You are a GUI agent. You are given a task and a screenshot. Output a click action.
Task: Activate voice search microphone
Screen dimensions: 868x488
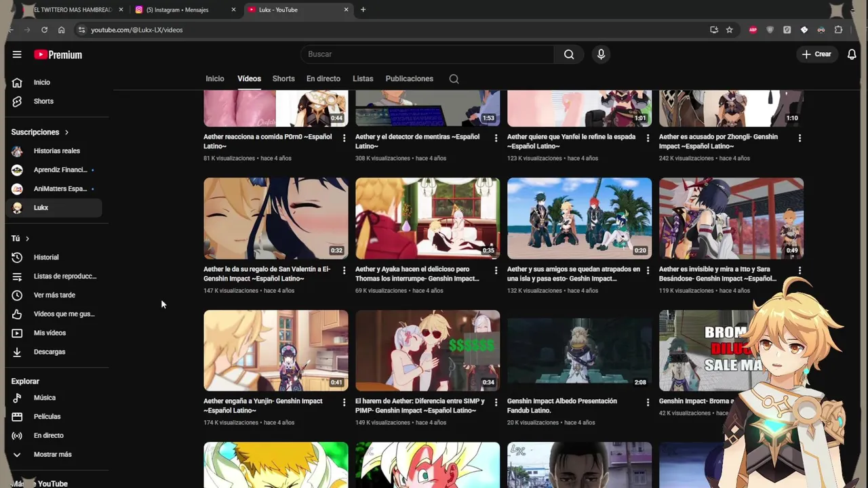point(601,54)
